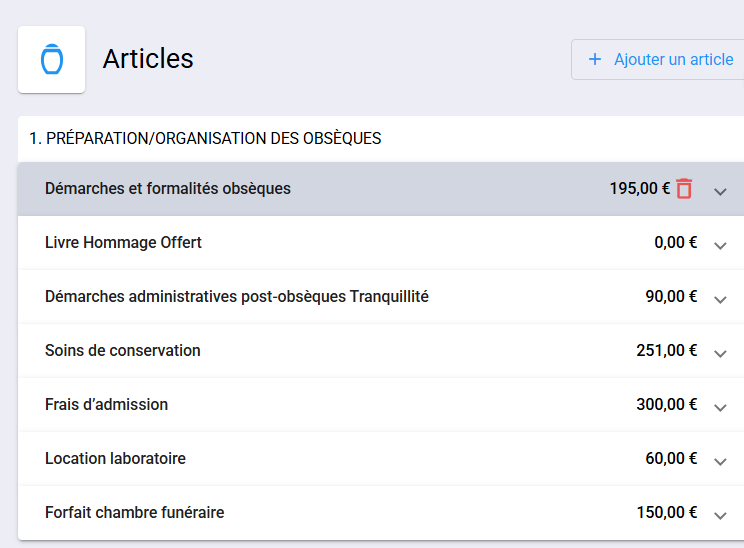Select the Soins de conservation article name

click(122, 350)
